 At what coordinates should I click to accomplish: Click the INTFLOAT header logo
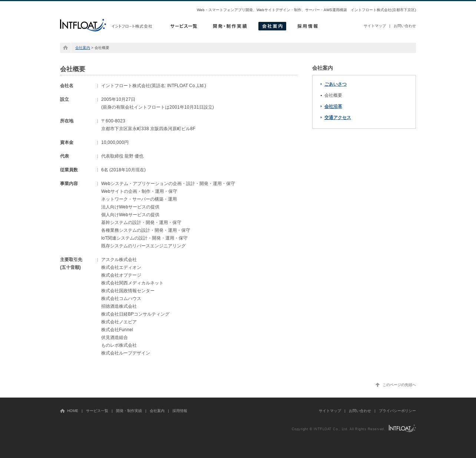coord(83,25)
